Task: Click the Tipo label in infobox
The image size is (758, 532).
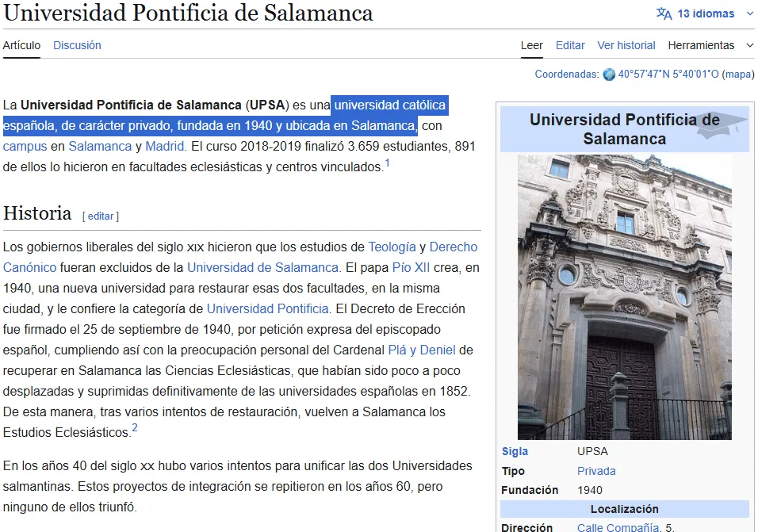Action: (513, 471)
